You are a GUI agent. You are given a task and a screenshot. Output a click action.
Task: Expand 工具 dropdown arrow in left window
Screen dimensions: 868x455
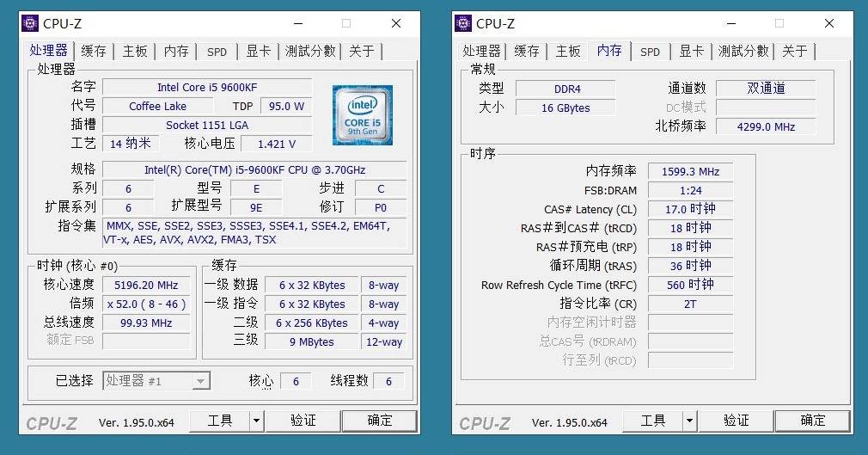point(256,421)
